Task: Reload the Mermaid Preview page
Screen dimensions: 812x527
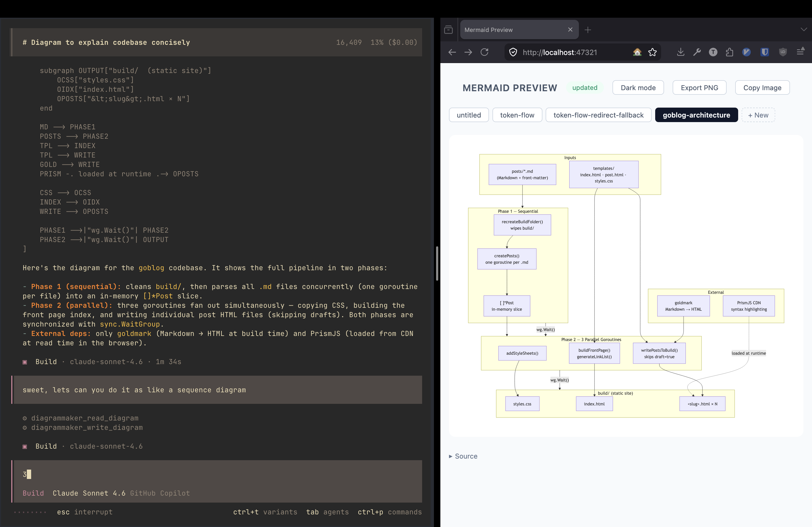Action: [x=484, y=52]
